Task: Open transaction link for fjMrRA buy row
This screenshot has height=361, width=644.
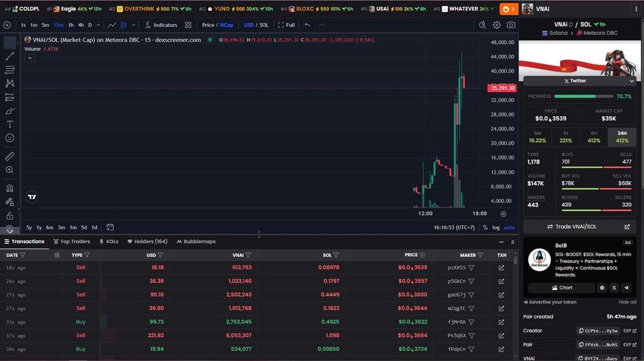Action: pos(501,322)
